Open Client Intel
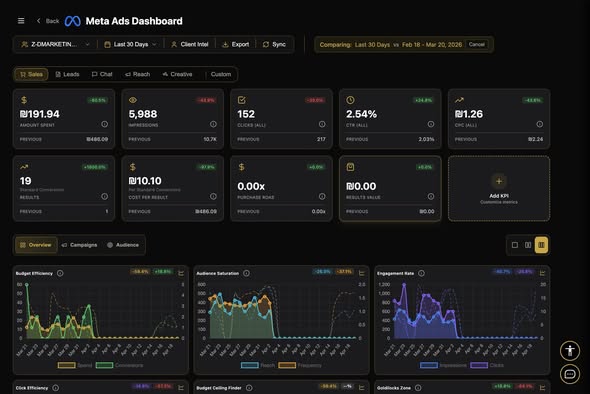Image resolution: width=590 pixels, height=394 pixels. (190, 44)
